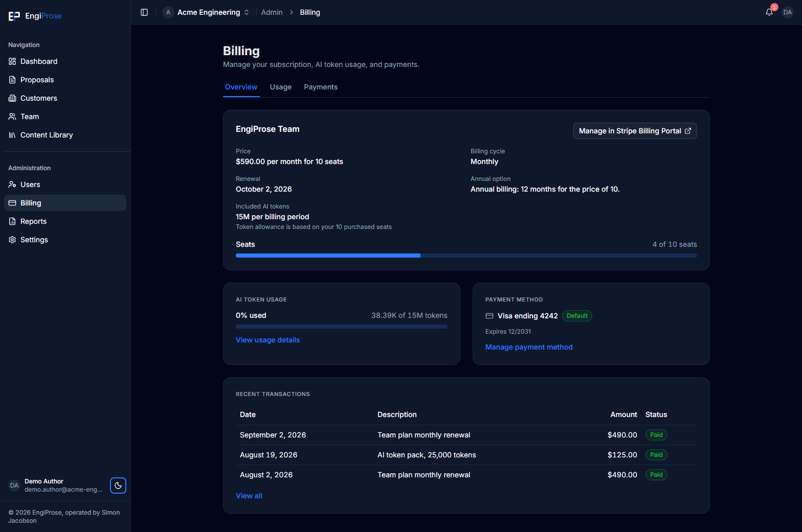Click the Dashboard grid icon

[x=12, y=61]
